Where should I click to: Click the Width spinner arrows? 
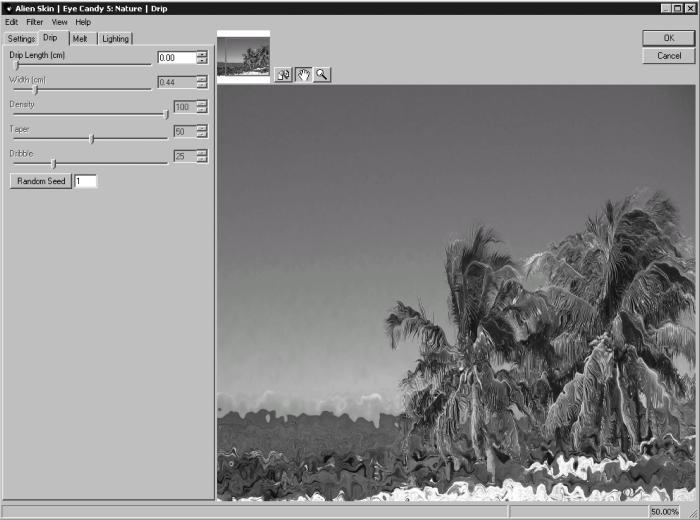(x=202, y=82)
